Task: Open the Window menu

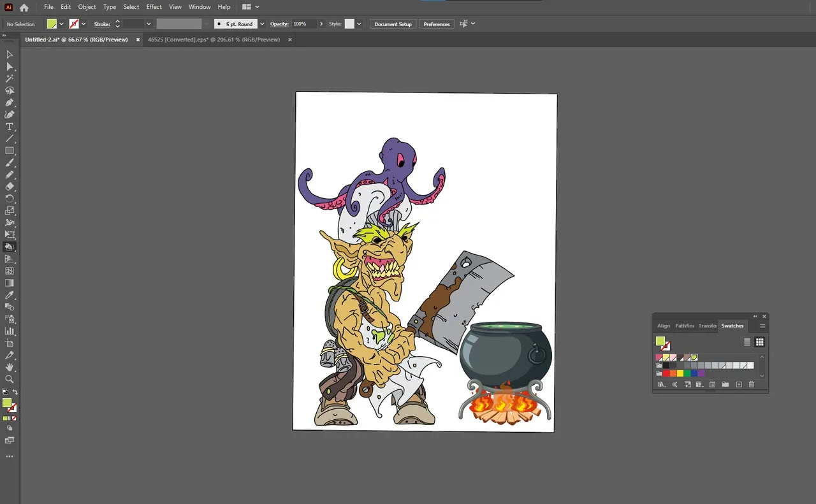Action: 200,7
